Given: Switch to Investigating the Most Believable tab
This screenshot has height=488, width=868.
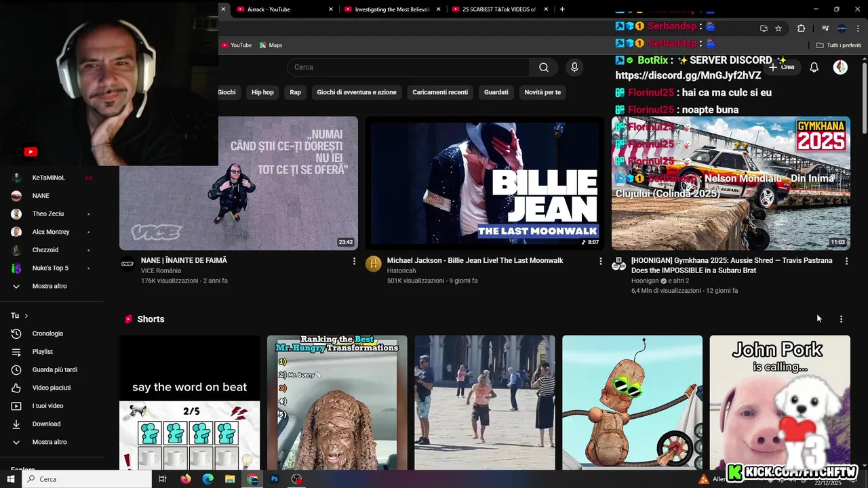Looking at the screenshot, I should coord(387,9).
